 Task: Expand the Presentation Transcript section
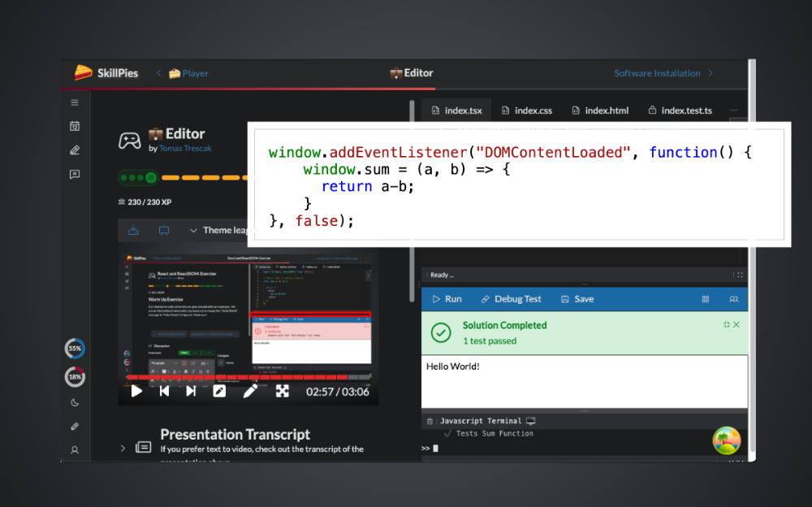[x=123, y=448]
